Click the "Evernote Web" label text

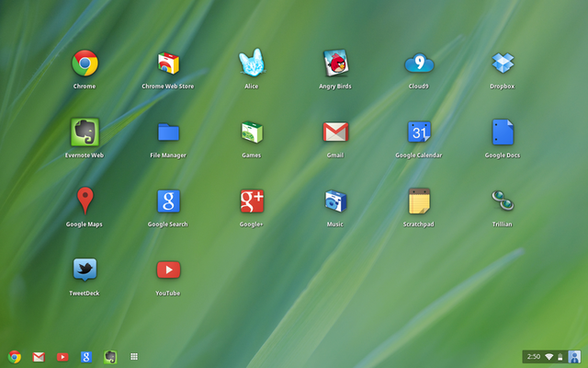(x=85, y=155)
